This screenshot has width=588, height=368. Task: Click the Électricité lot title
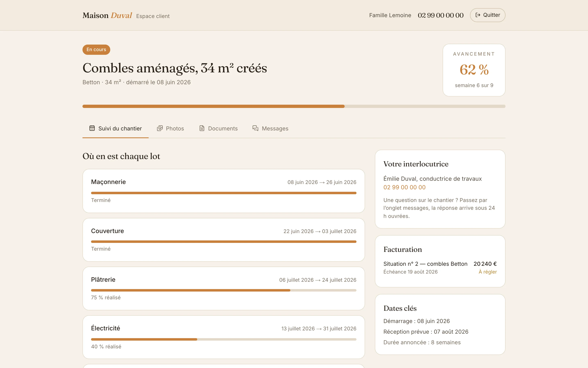[x=105, y=328]
